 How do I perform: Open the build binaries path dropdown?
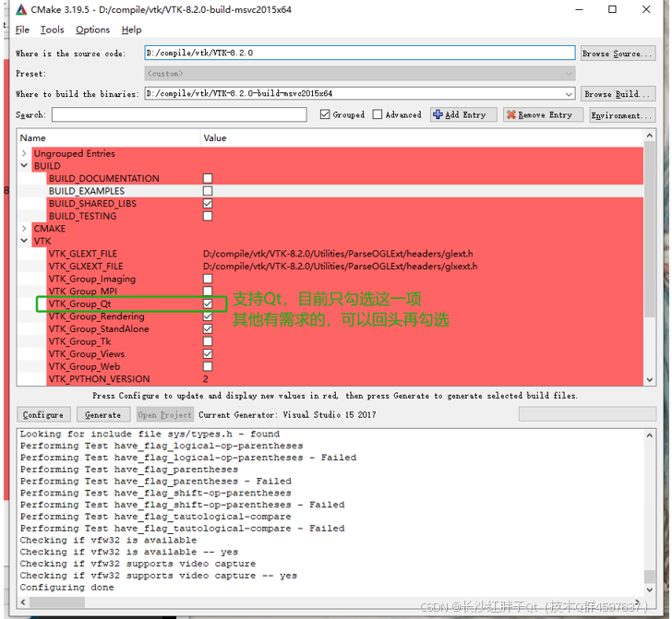[569, 94]
